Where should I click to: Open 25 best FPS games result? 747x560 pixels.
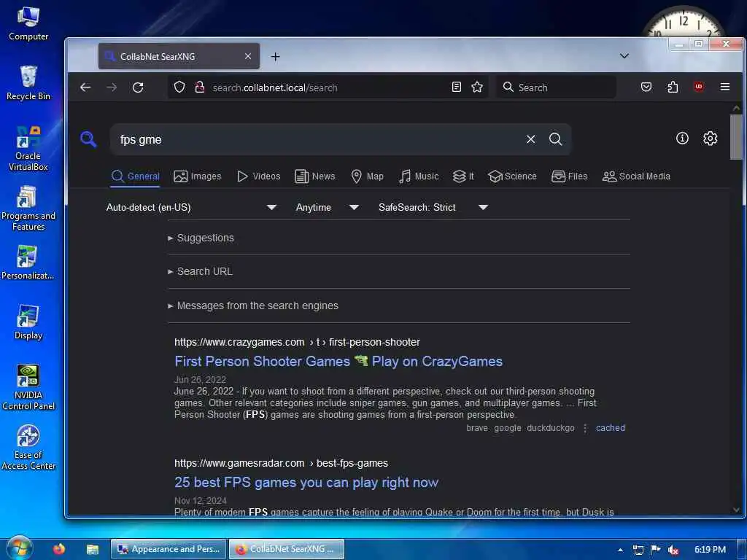coord(306,483)
